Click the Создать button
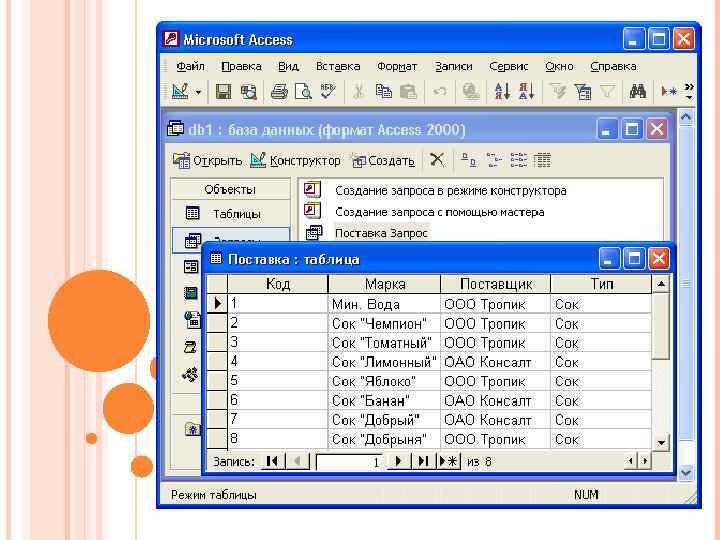The height and width of the screenshot is (540, 720). [382, 161]
